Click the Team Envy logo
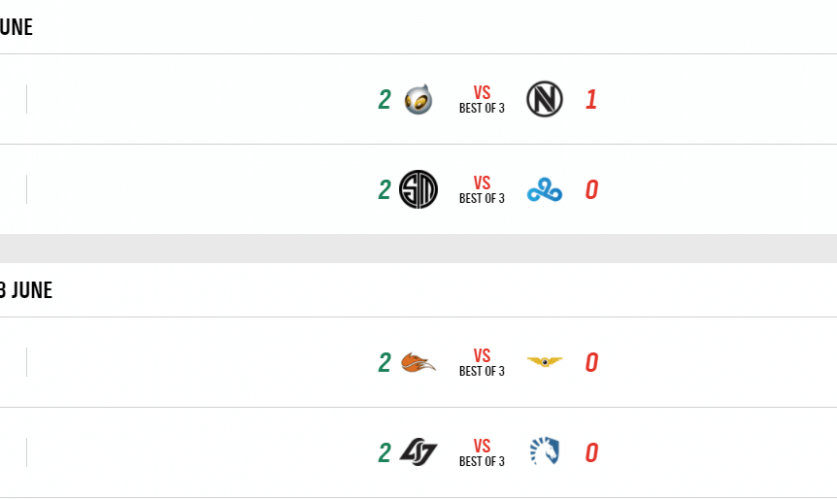The height and width of the screenshot is (500, 837). click(x=544, y=99)
